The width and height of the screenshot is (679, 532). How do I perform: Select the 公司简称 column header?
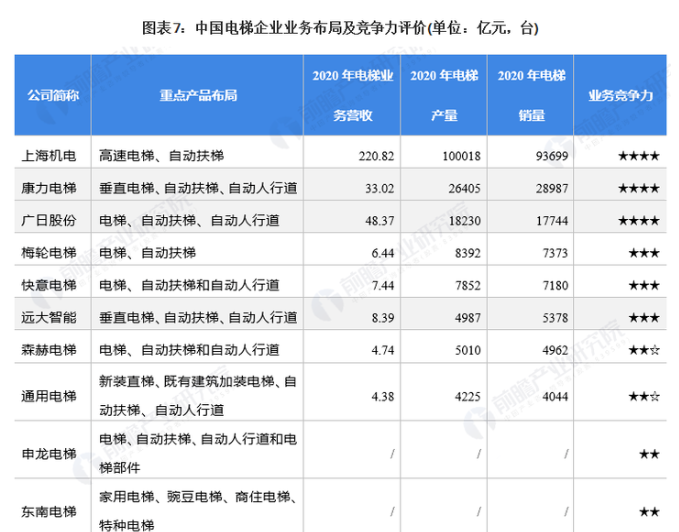pyautogui.click(x=53, y=95)
